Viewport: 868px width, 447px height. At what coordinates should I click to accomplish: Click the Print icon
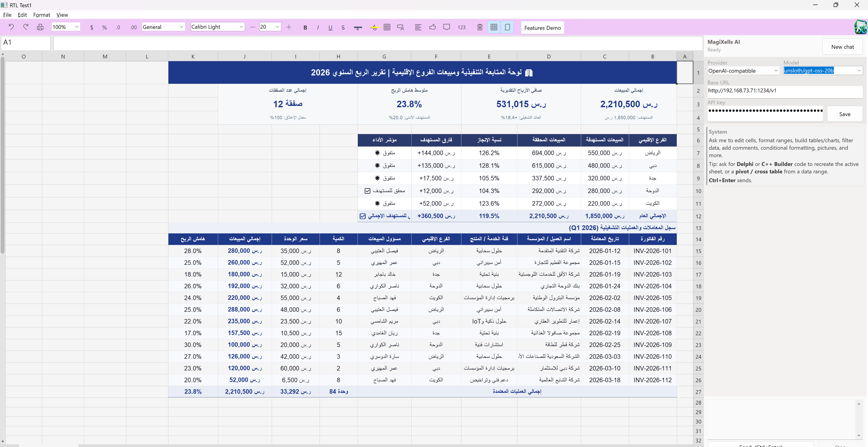tap(40, 27)
